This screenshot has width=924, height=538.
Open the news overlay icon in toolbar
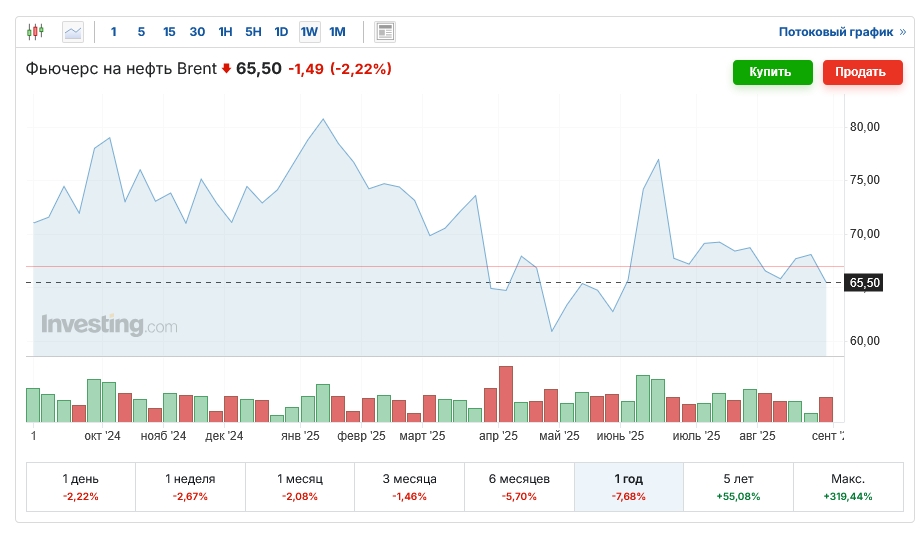(385, 32)
